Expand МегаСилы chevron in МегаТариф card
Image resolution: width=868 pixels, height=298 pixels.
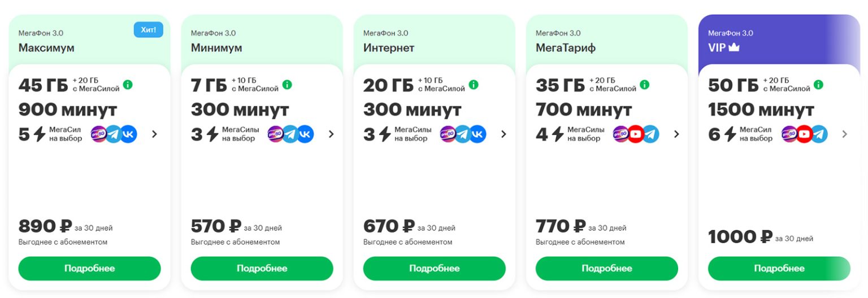(676, 134)
